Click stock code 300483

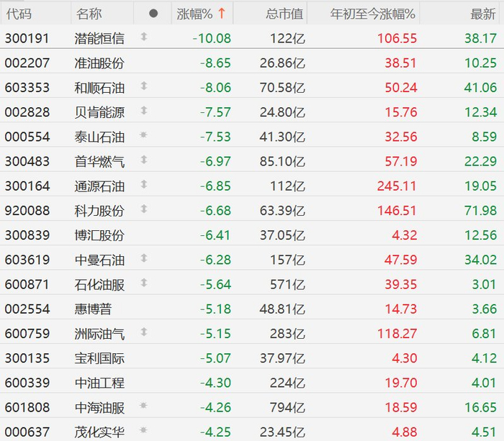click(27, 161)
